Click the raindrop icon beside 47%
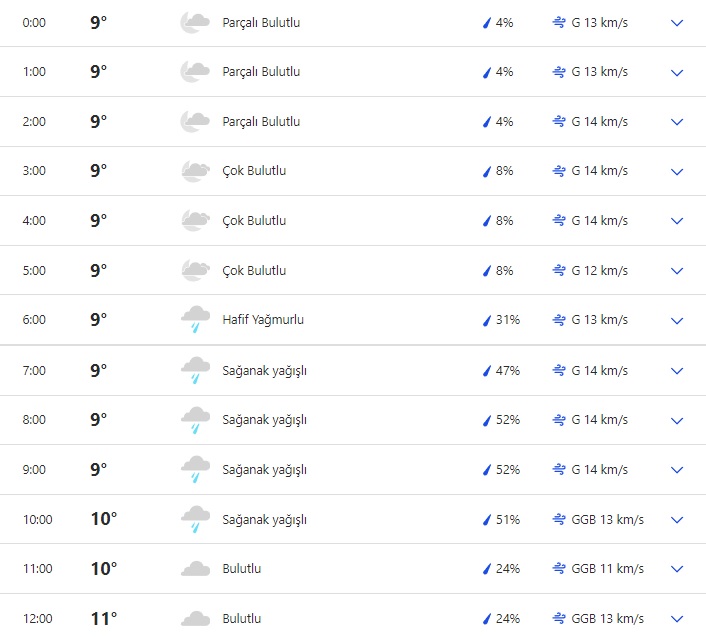 click(488, 371)
